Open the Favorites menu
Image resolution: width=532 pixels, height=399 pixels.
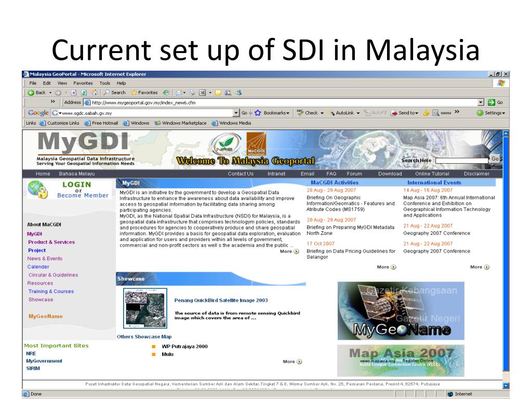[x=83, y=83]
